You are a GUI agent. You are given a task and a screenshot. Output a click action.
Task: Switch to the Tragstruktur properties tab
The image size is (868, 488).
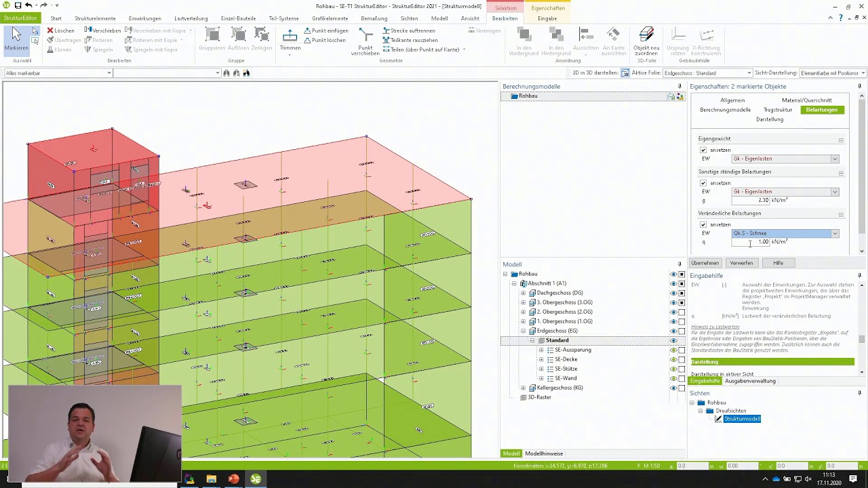pos(778,110)
